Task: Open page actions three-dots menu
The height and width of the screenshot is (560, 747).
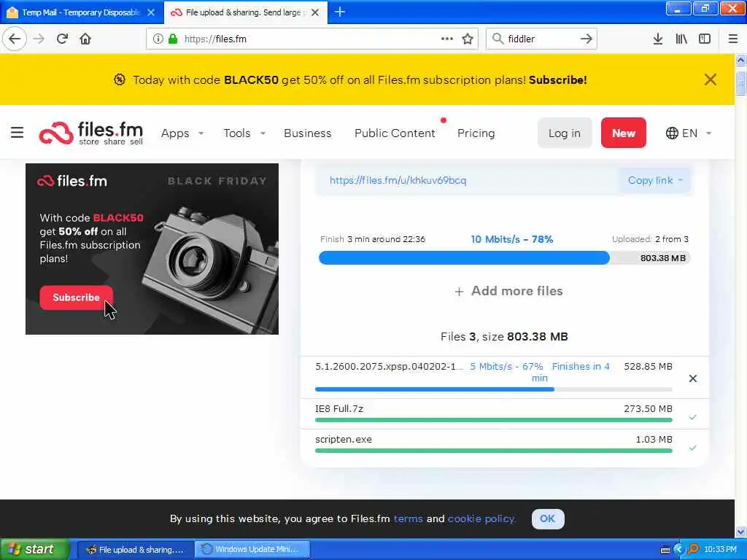Action: [447, 39]
